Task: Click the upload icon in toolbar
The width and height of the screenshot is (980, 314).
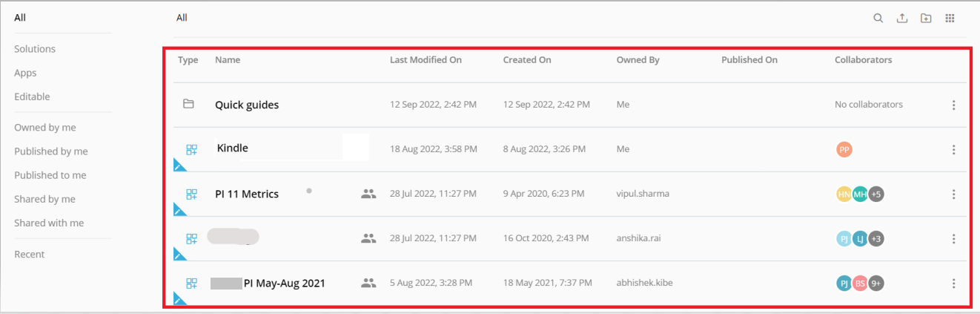Action: tap(902, 19)
